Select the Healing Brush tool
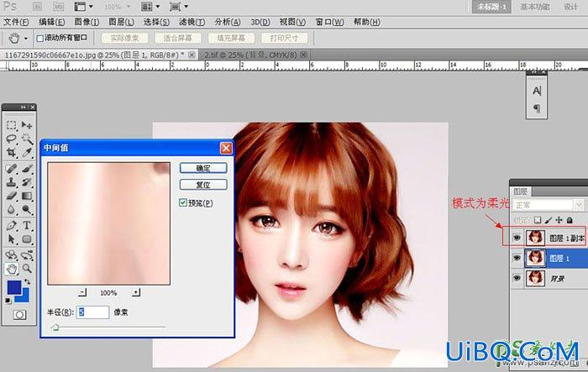588x372 pixels. pos(11,169)
